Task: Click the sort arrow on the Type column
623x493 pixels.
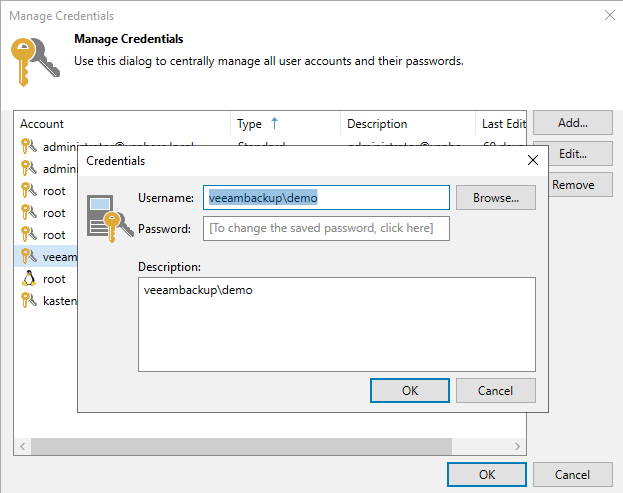Action: [x=275, y=123]
